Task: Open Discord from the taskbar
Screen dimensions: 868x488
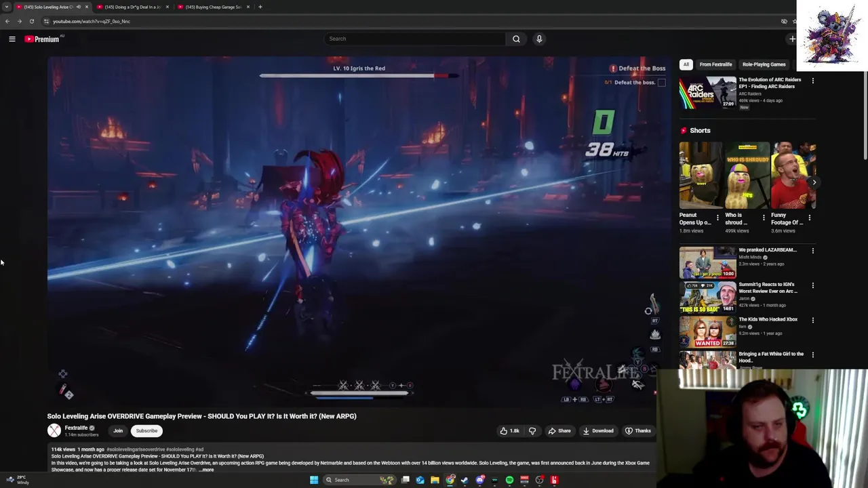Action: [480, 480]
